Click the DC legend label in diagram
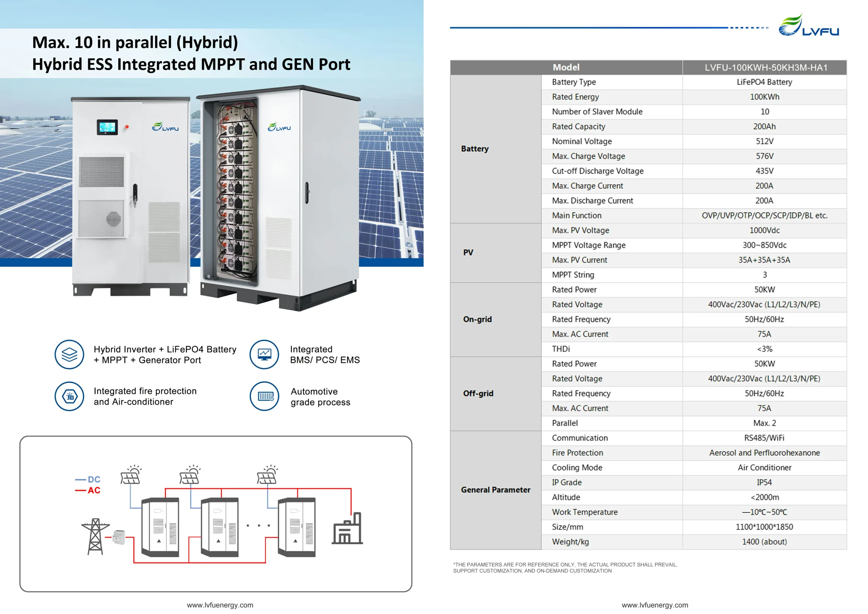 coord(94,479)
